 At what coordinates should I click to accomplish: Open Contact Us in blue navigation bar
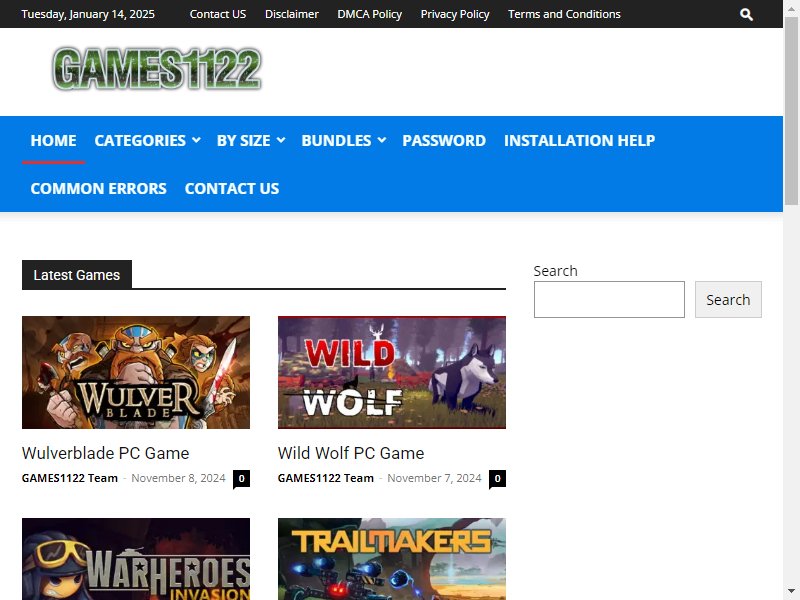232,188
